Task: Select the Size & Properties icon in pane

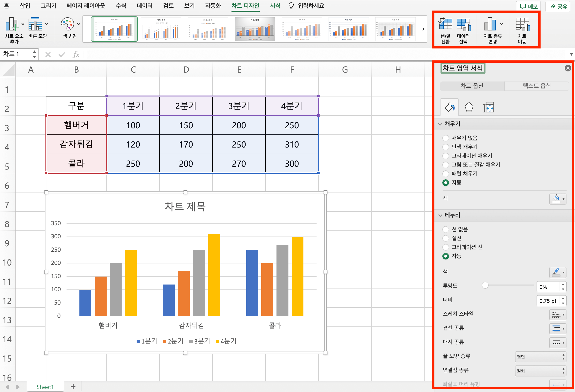Action: (x=488, y=107)
